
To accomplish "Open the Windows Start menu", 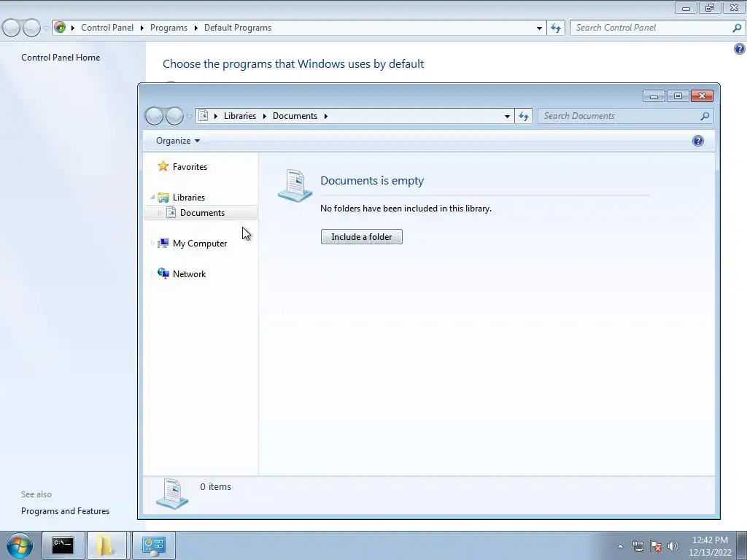I will 20,545.
